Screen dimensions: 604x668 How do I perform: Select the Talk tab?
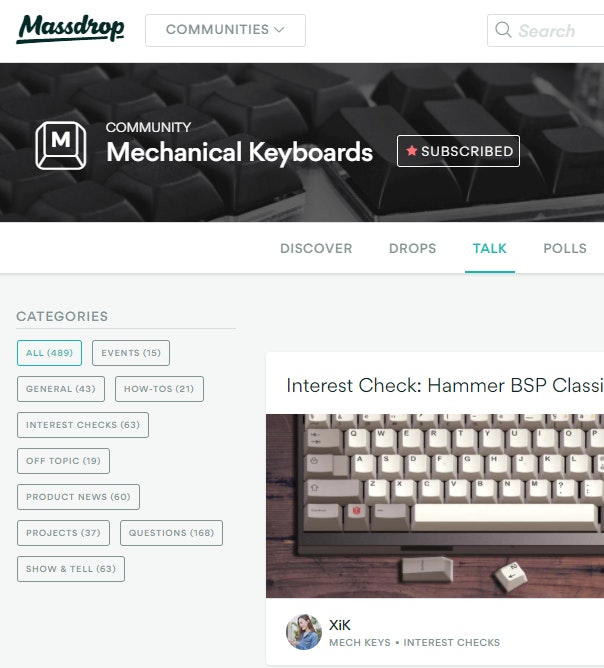tap(490, 248)
